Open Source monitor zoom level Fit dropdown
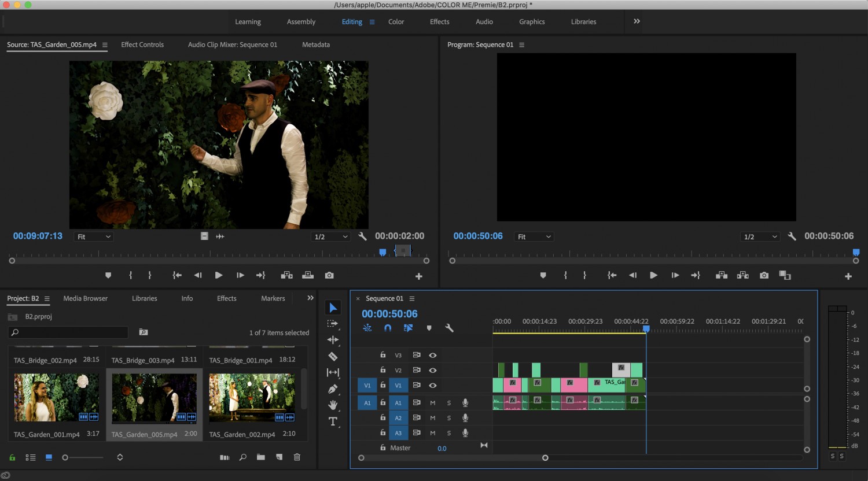This screenshot has width=868, height=481. pyautogui.click(x=94, y=236)
